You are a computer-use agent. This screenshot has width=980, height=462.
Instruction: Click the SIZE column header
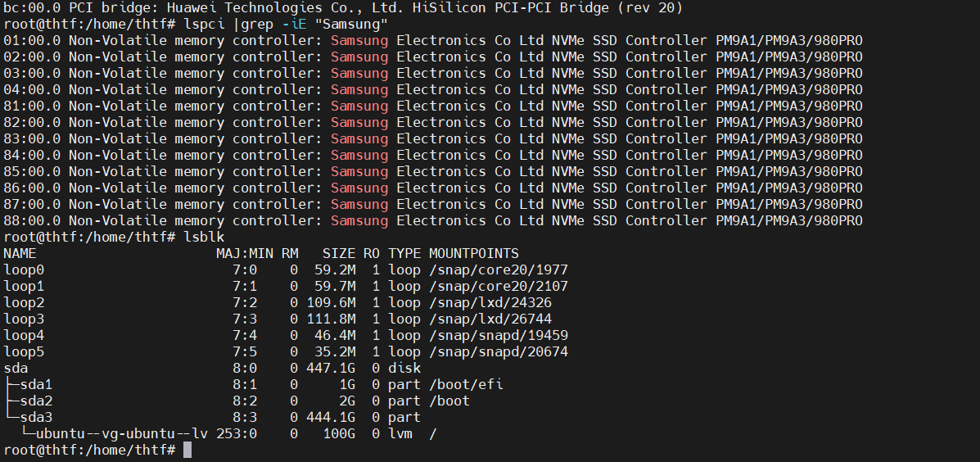pyautogui.click(x=339, y=254)
